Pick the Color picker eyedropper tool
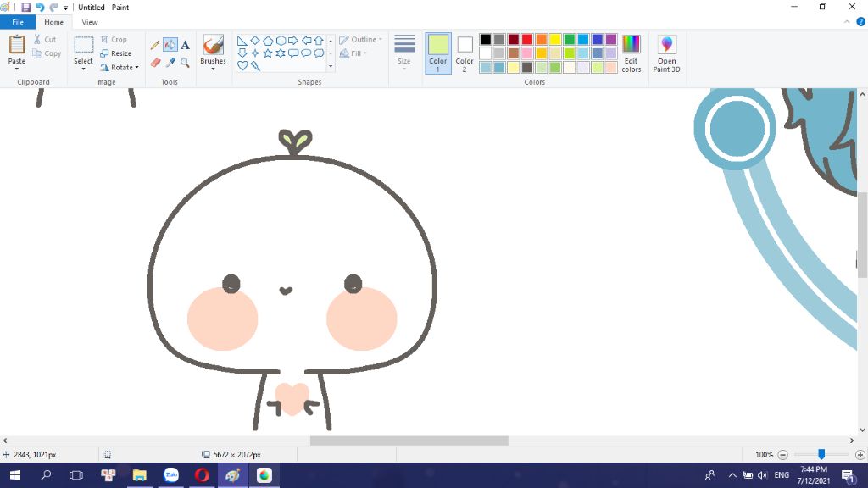 tap(170, 63)
